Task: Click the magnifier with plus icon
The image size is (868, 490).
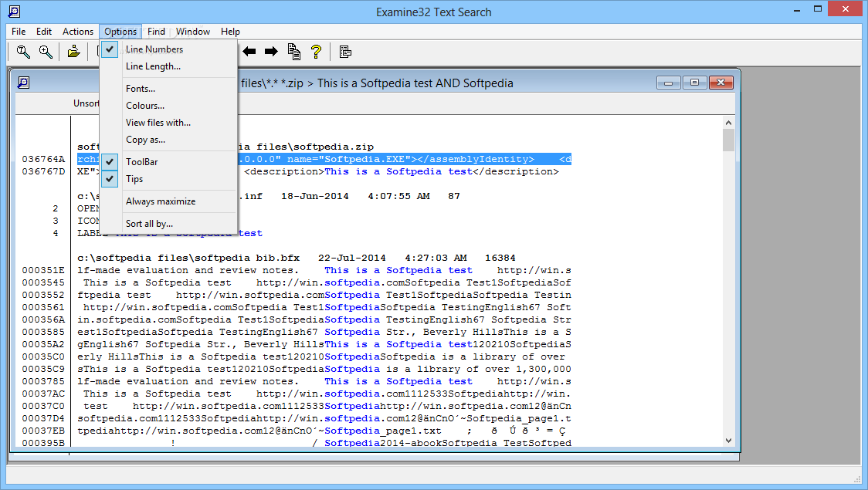Action: (x=46, y=52)
